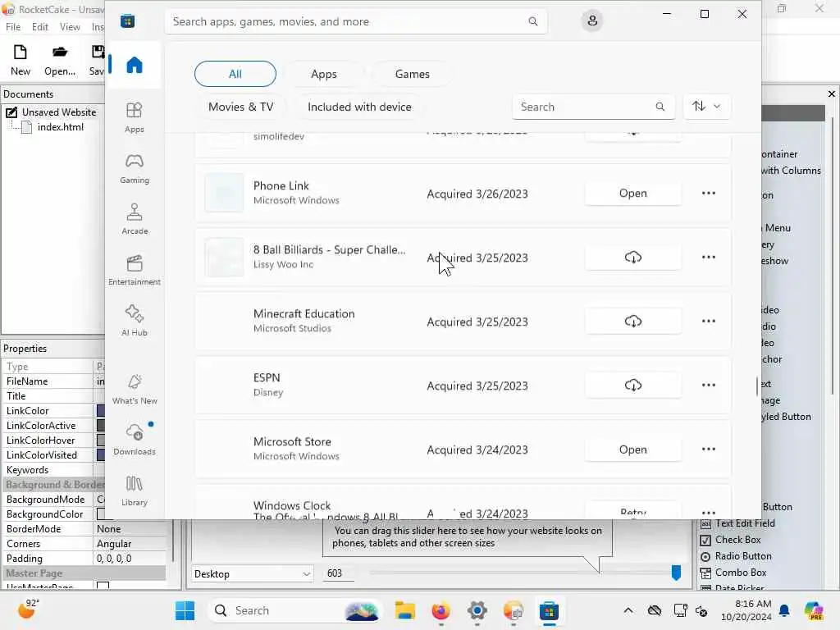Image resolution: width=840 pixels, height=630 pixels.
Task: Open more options for Minecraft Education
Action: tap(708, 322)
